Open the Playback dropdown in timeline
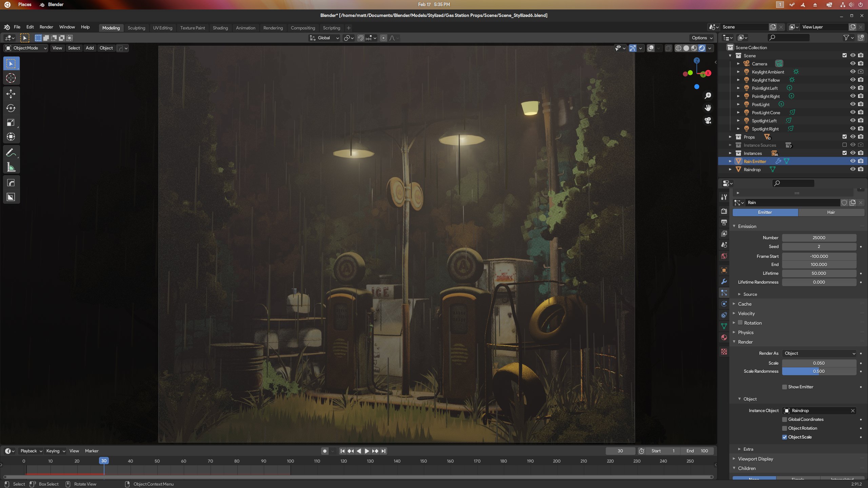Image resolution: width=868 pixels, height=488 pixels. (x=31, y=451)
